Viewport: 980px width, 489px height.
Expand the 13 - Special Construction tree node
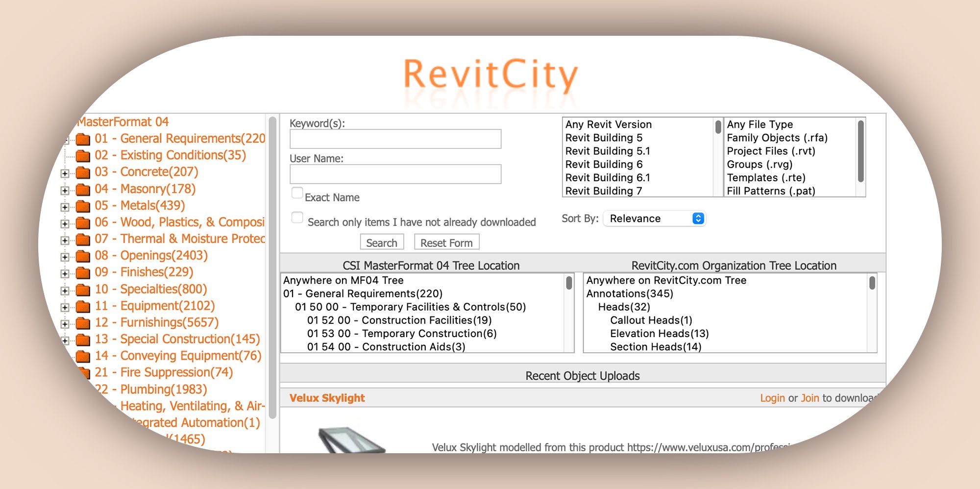[x=65, y=340]
